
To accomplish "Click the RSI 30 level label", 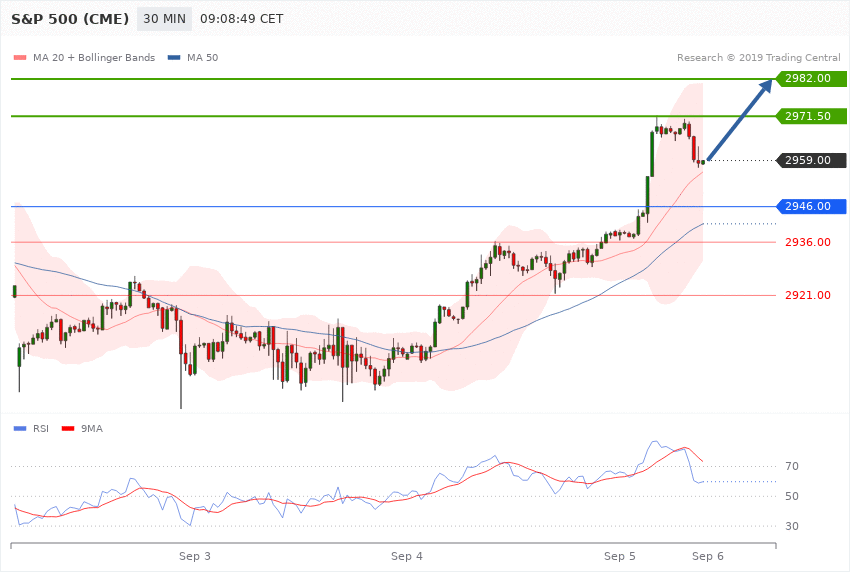I will (x=792, y=526).
